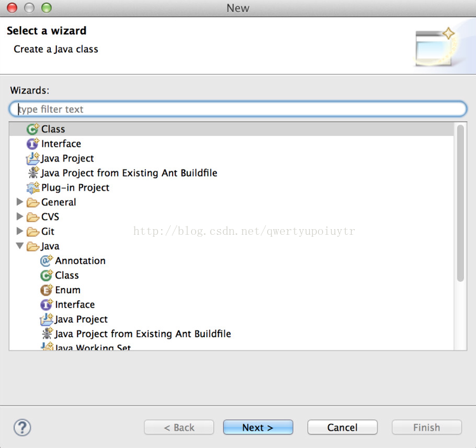The height and width of the screenshot is (448, 476).
Task: Click the top-level Ant Buildfile project icon
Action: 33,173
